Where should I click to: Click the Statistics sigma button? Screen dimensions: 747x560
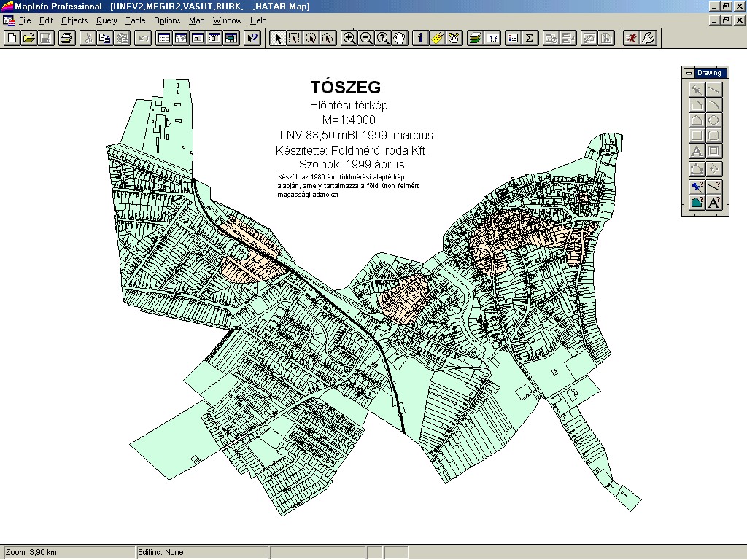[530, 38]
